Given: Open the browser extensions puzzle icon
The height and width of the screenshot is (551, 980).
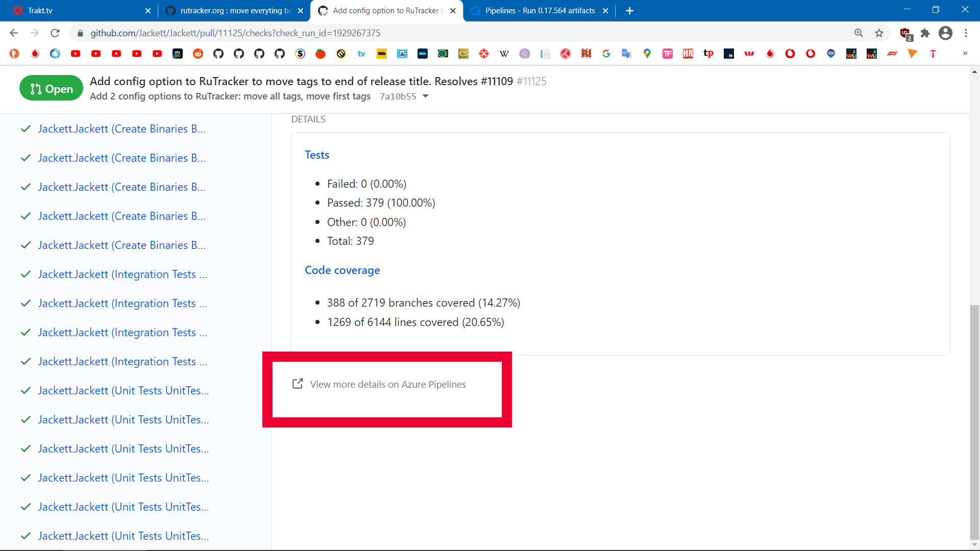Looking at the screenshot, I should pos(925,33).
